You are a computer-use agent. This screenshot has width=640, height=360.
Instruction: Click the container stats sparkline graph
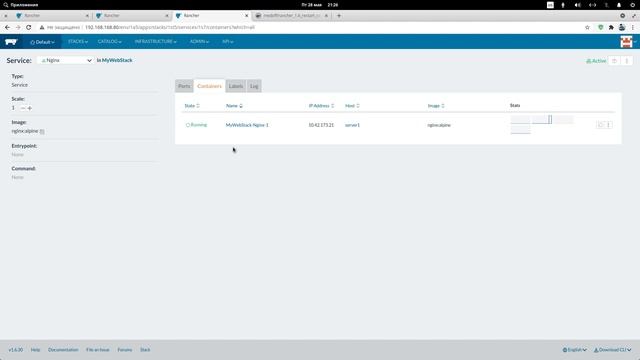(542, 124)
